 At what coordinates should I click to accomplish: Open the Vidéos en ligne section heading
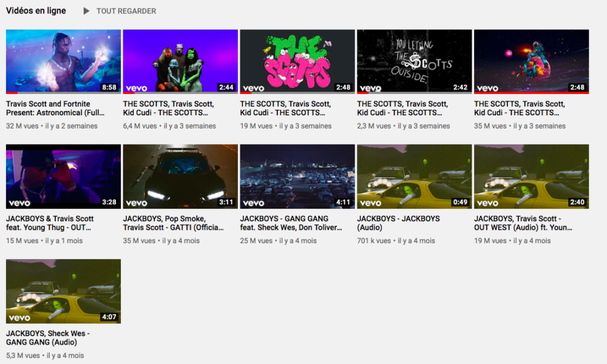pos(36,11)
